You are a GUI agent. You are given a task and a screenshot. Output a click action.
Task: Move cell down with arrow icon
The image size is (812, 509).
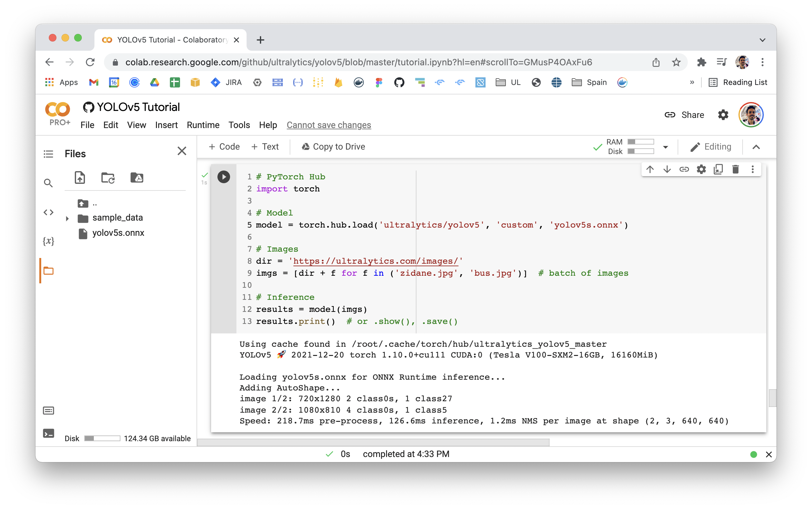pos(667,169)
